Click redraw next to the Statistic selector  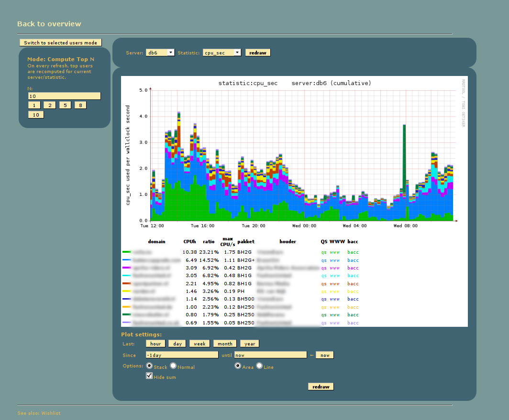pyautogui.click(x=257, y=53)
